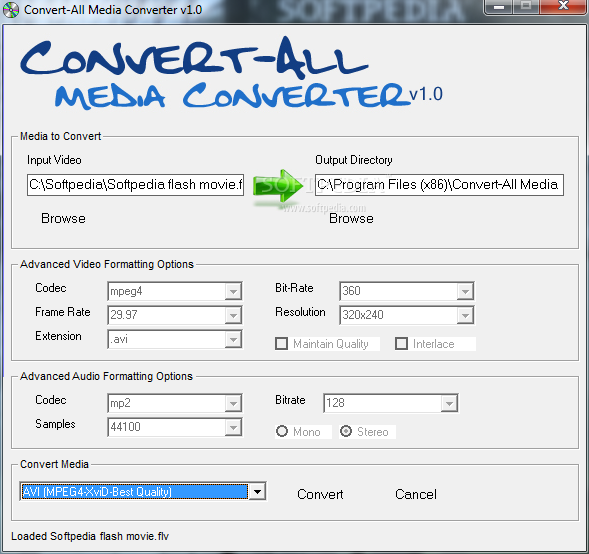Open the Samples dropdown showing 44100
This screenshot has height=554, width=589.
click(x=175, y=427)
